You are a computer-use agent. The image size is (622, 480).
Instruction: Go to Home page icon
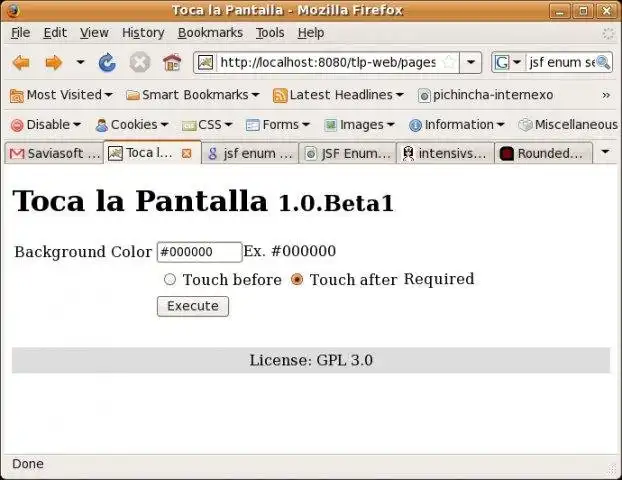coord(172,62)
